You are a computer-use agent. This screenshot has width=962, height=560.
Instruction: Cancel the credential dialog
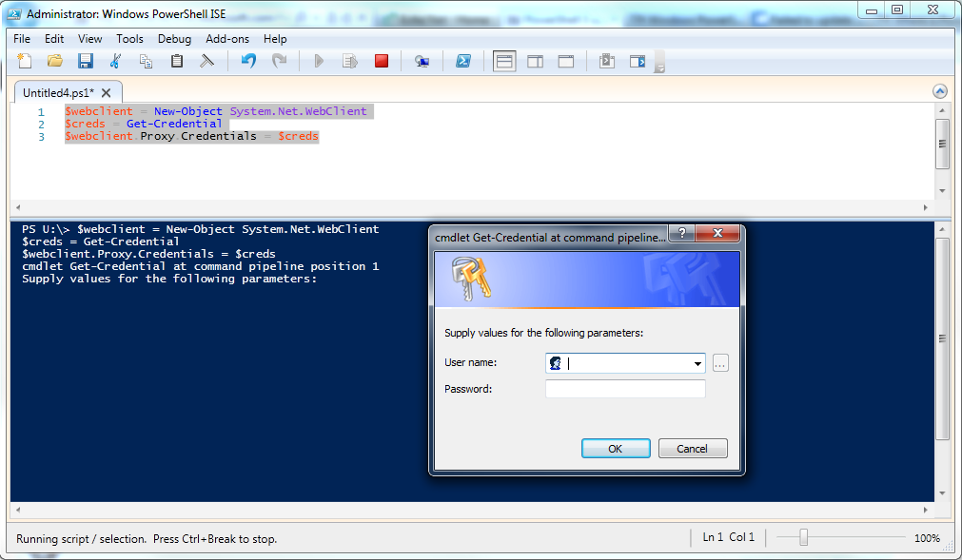[x=693, y=449]
